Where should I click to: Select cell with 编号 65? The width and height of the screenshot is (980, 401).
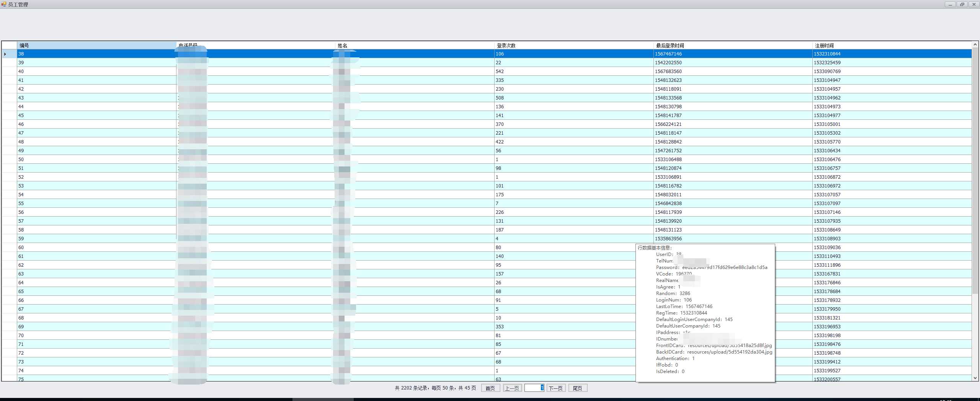[96, 291]
